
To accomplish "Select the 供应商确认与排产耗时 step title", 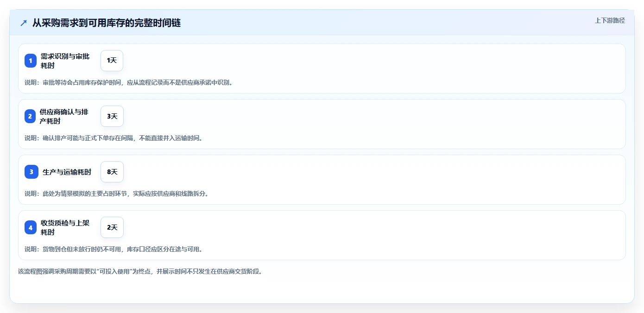I will click(64, 116).
